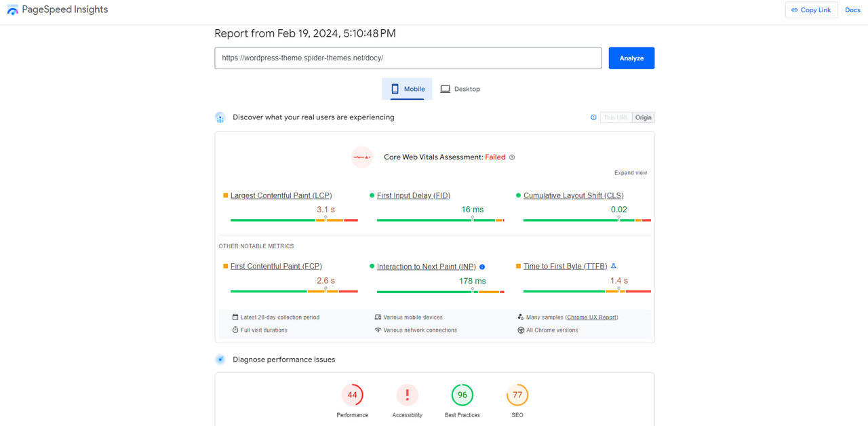Click the CLS value 0.02

click(619, 210)
